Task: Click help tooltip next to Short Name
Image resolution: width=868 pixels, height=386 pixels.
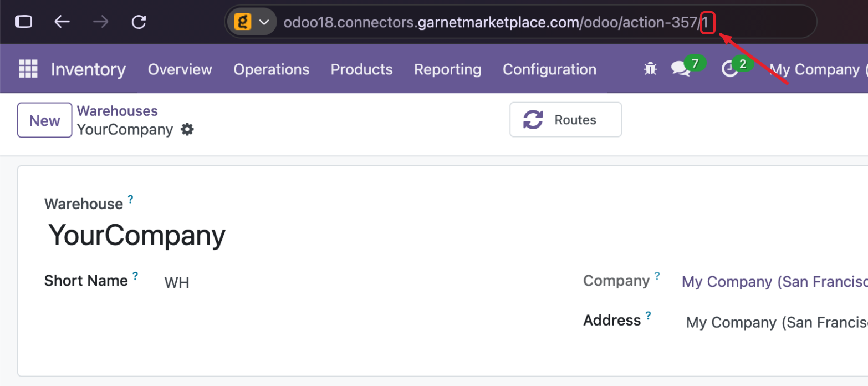Action: [135, 276]
